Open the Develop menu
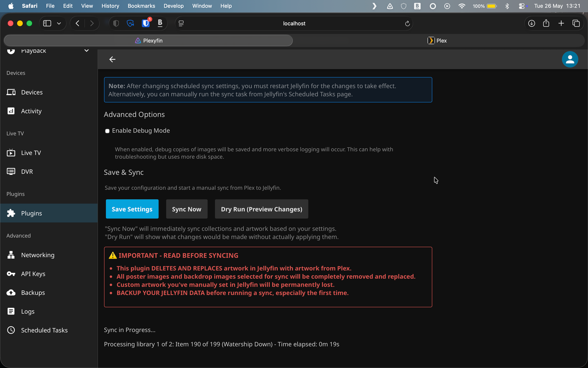Image resolution: width=588 pixels, height=368 pixels. pyautogui.click(x=173, y=6)
